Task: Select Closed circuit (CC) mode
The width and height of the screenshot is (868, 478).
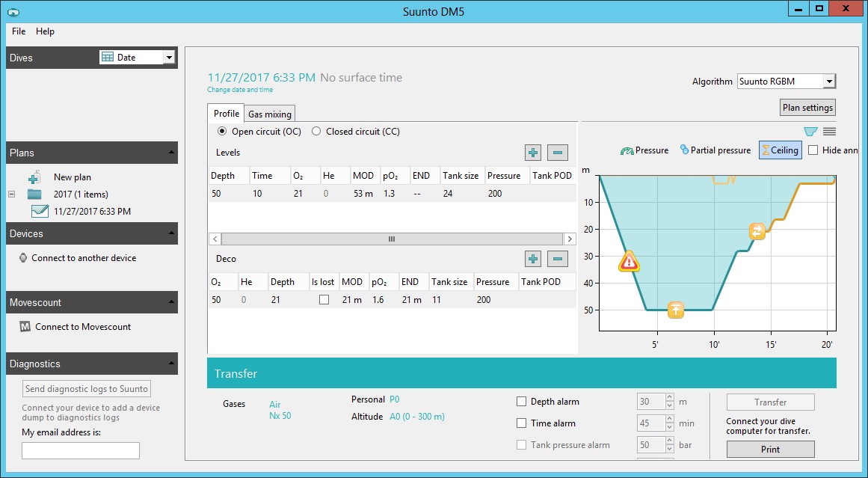Action: point(316,131)
